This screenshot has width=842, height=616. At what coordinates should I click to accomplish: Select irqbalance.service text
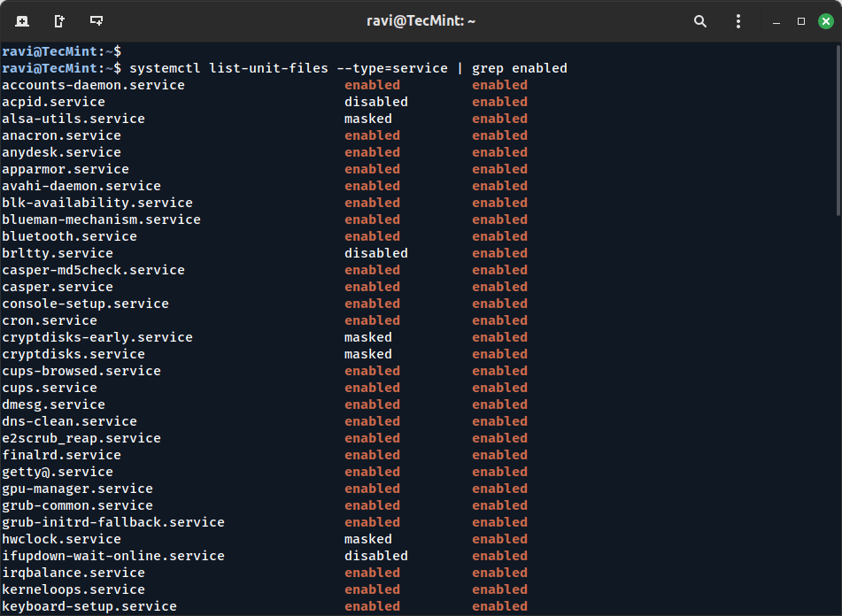click(x=73, y=573)
